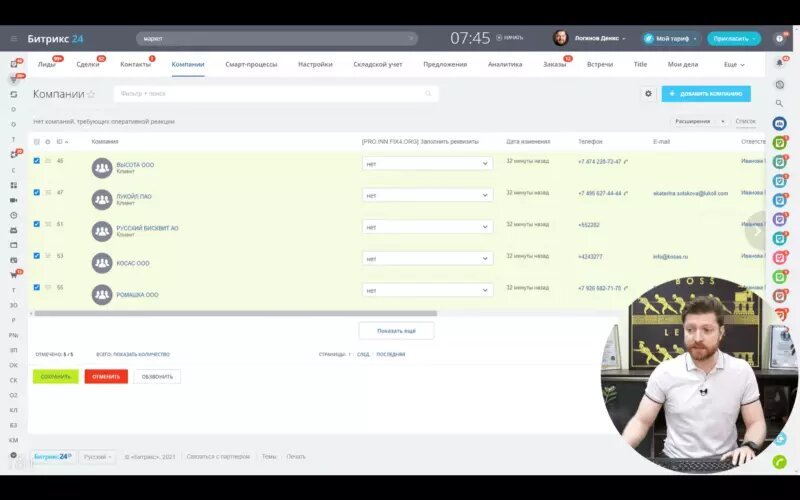Sort by the ID column header

coord(62,142)
